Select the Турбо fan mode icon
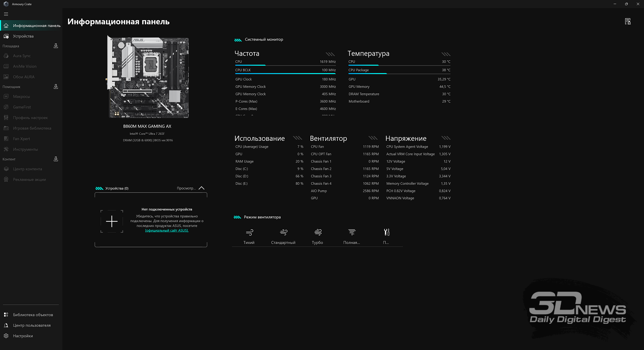644x350 pixels. point(318,233)
